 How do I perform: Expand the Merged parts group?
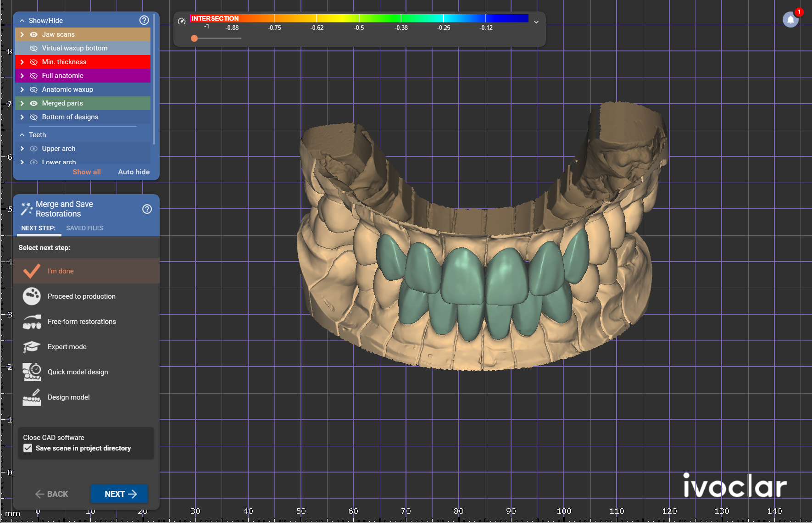click(x=22, y=103)
